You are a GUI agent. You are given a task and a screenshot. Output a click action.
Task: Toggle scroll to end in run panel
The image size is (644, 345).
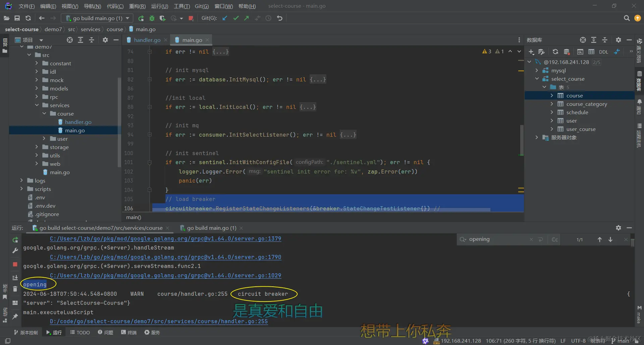click(15, 278)
